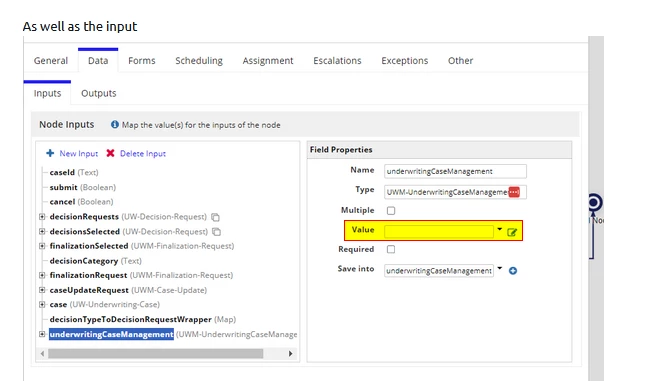The width and height of the screenshot is (655, 381).
Task: Select the submit Boolean input
Action: click(83, 187)
